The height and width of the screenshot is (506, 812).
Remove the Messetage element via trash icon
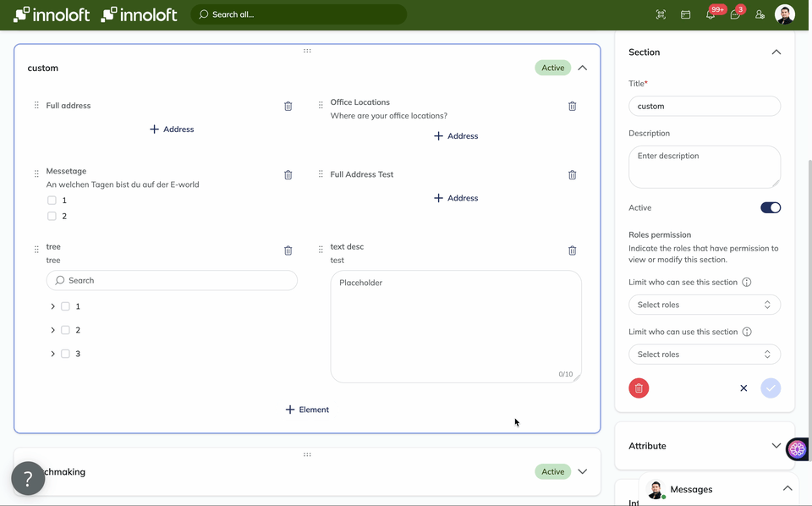tap(288, 174)
